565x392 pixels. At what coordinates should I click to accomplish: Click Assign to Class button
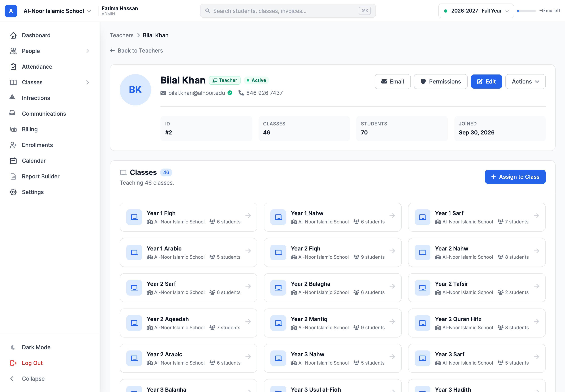click(x=515, y=177)
